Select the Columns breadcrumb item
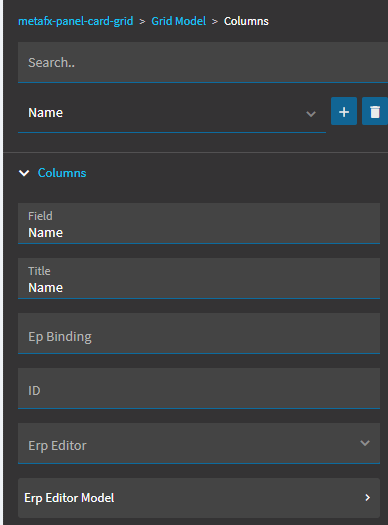Image resolution: width=388 pixels, height=525 pixels. 246,21
